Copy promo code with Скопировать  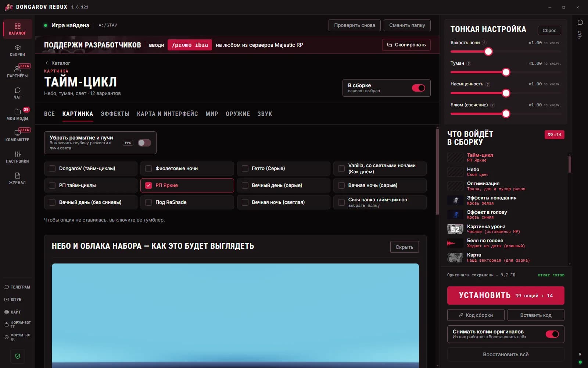[x=406, y=45]
